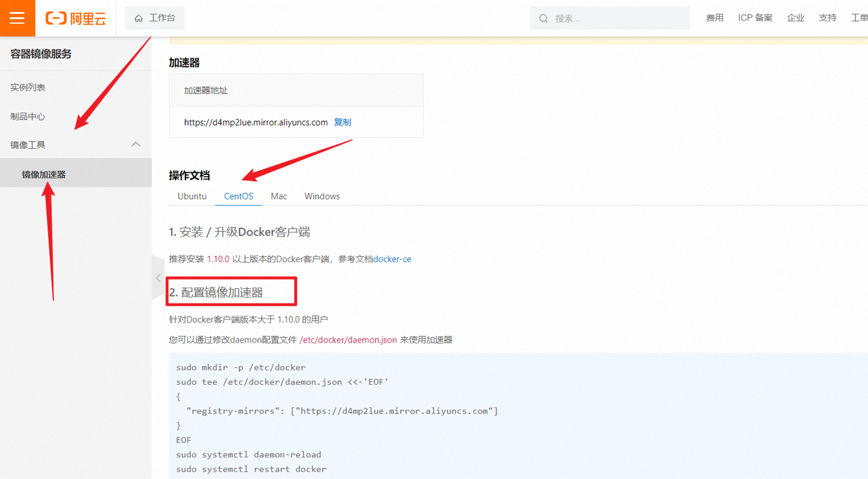868x479 pixels.
Task: Click the 'sudo systemctl daemon-reload' code line
Action: [249, 454]
